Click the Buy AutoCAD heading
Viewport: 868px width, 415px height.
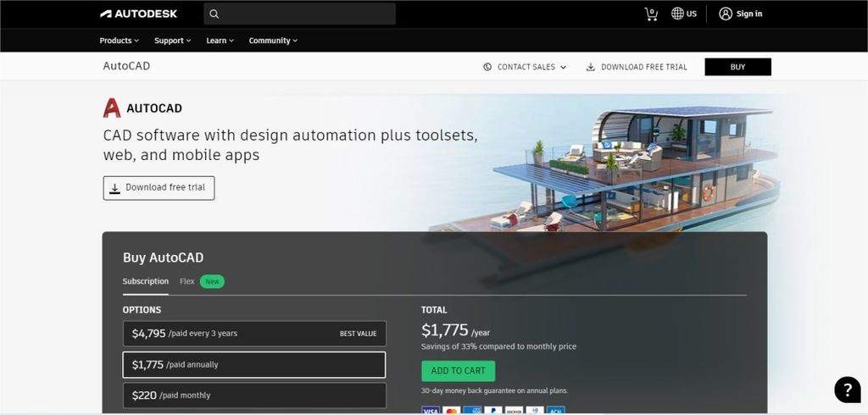164,257
